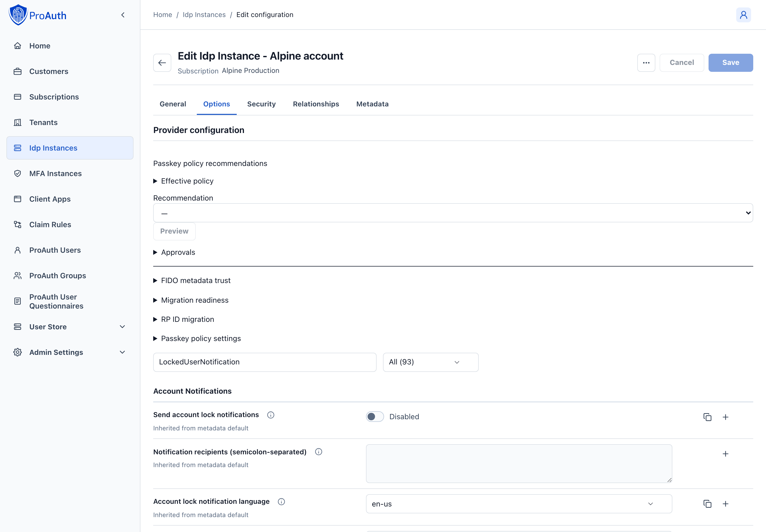766x532 pixels.
Task: Switch to the Relationships tab
Action: tap(316, 104)
